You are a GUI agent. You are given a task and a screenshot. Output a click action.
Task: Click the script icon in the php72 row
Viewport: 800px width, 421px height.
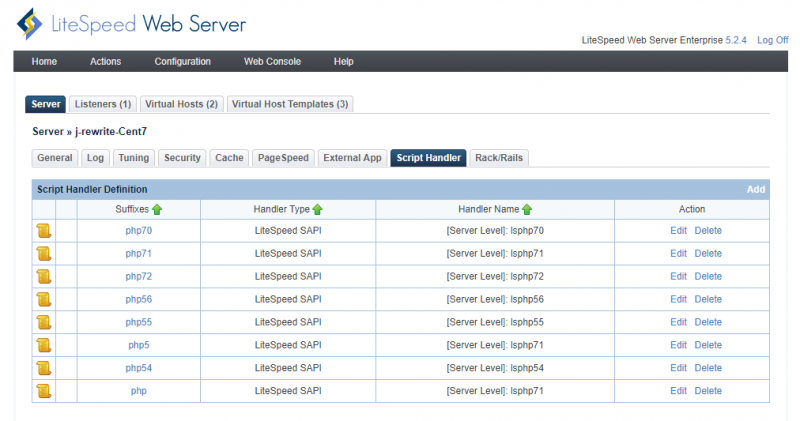(44, 277)
